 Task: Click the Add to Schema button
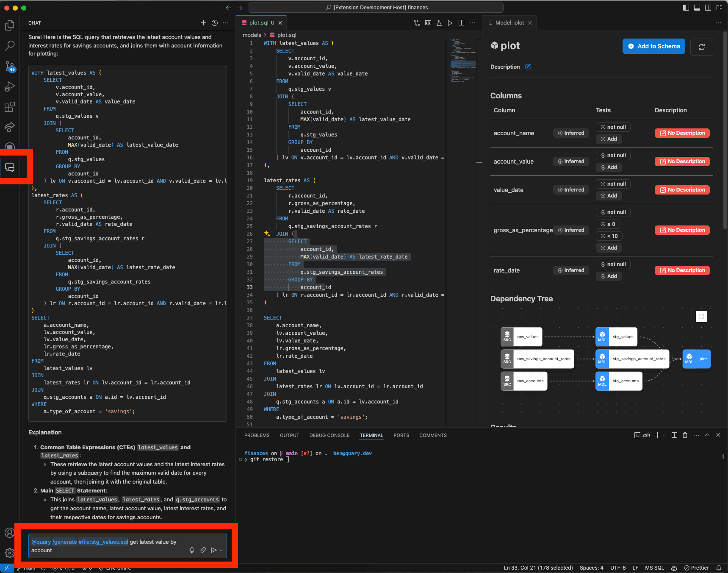pyautogui.click(x=654, y=46)
